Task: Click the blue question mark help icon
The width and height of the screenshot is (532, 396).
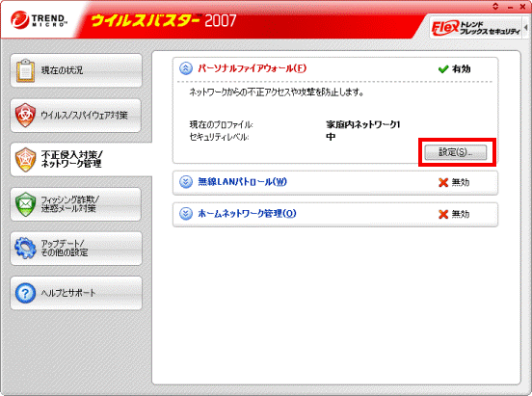Action: [25, 293]
